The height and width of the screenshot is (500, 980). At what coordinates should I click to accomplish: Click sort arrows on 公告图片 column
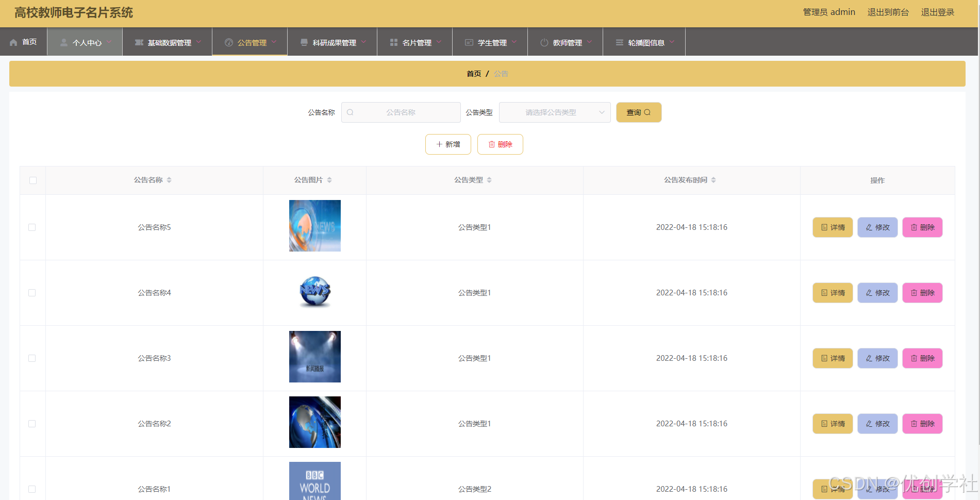point(329,180)
